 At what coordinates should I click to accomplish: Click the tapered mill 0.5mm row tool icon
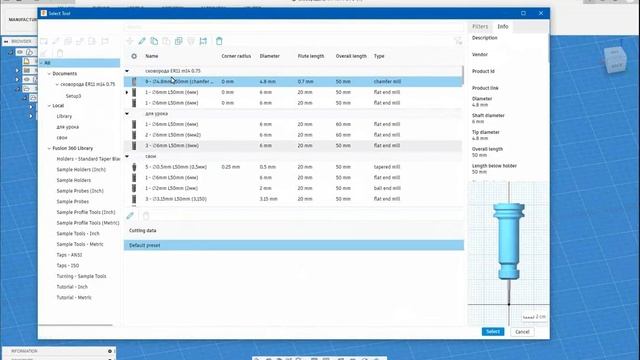(x=134, y=167)
